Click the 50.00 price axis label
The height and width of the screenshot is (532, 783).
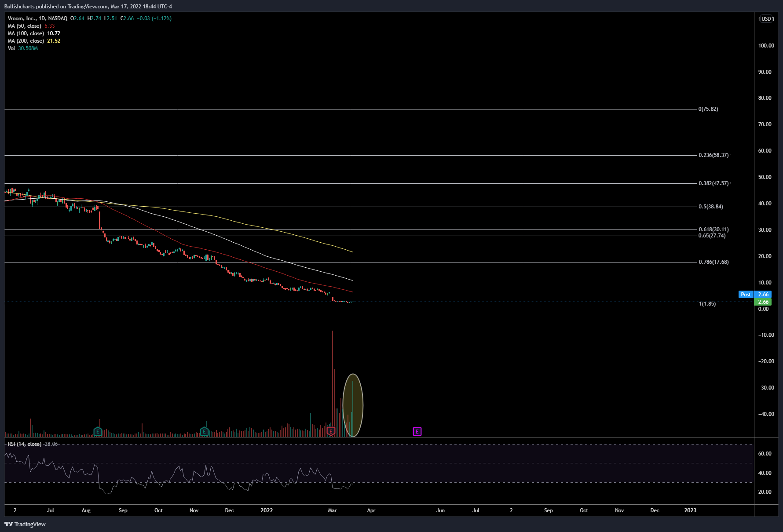pyautogui.click(x=765, y=177)
